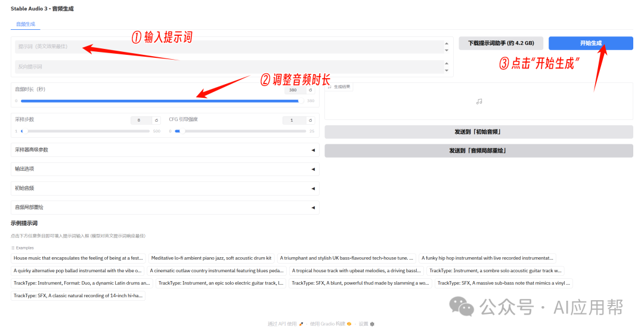
Task: Expand the 采样器高级参数 accordion
Action: pyautogui.click(x=165, y=150)
